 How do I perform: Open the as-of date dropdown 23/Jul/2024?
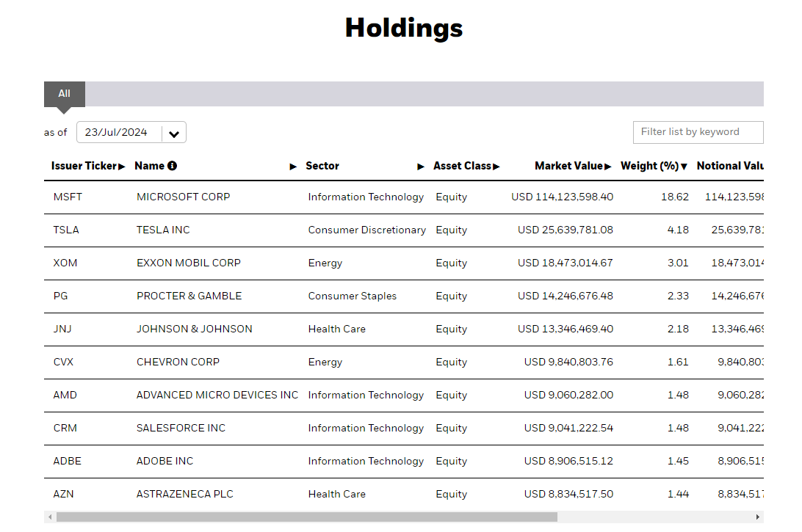(131, 132)
